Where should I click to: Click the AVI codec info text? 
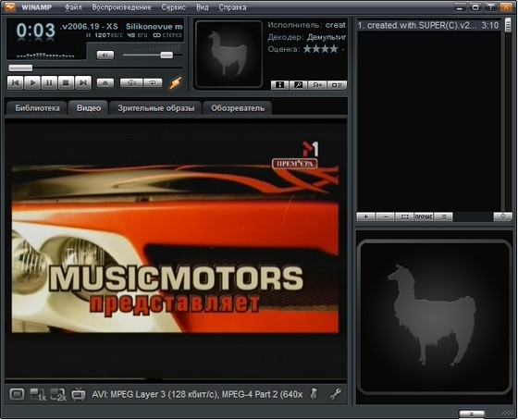pos(197,394)
